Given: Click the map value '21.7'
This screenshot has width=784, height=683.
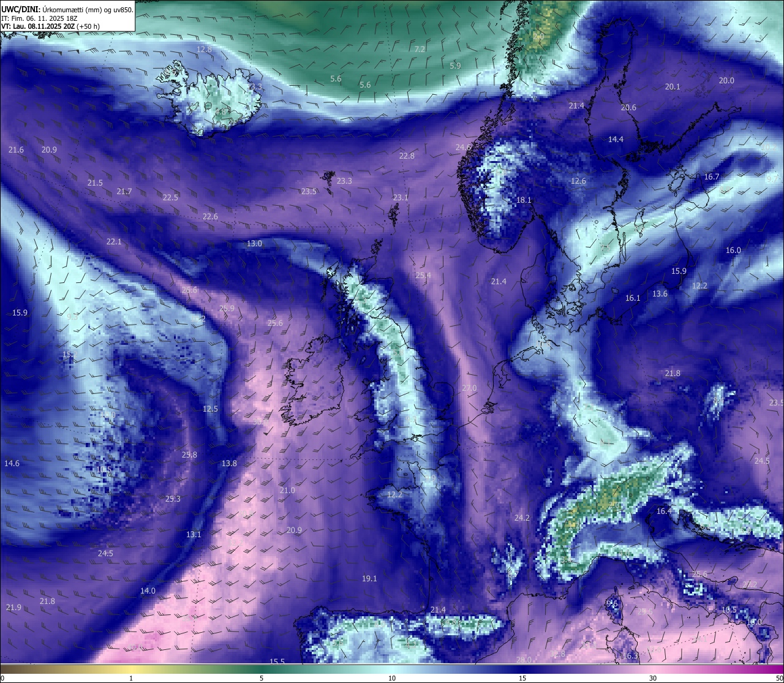Looking at the screenshot, I should tap(124, 192).
